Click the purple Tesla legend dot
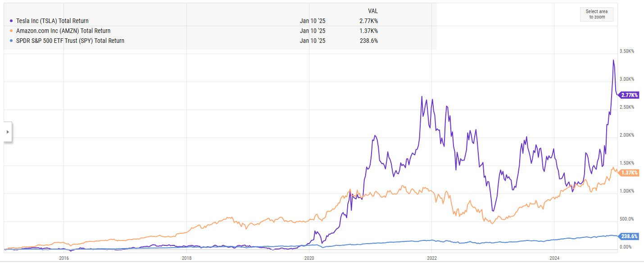The image size is (644, 263). pyautogui.click(x=11, y=21)
